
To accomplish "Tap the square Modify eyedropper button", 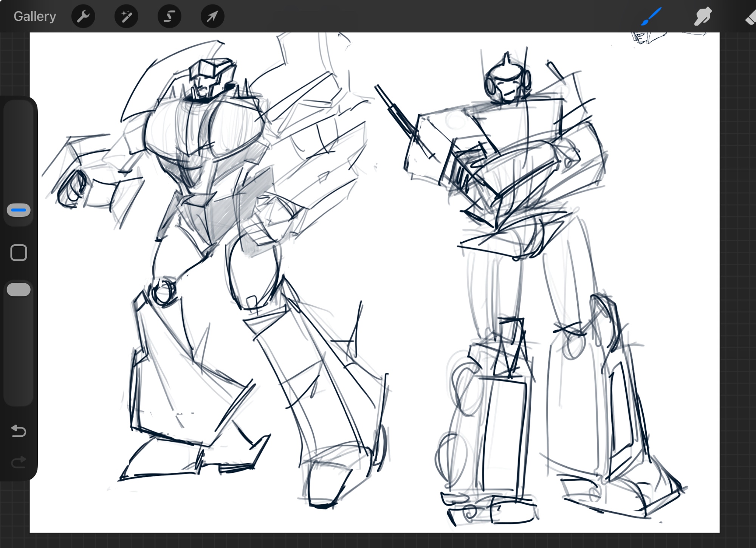I will [x=19, y=253].
